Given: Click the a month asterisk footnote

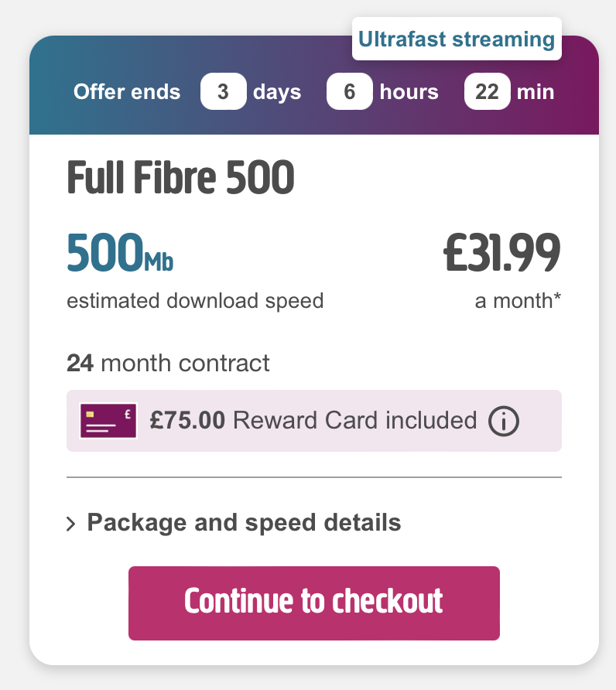Looking at the screenshot, I should (x=517, y=300).
